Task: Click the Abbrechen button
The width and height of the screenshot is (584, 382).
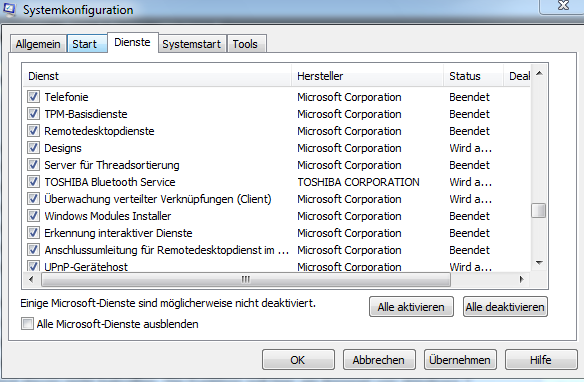Action: point(379,360)
